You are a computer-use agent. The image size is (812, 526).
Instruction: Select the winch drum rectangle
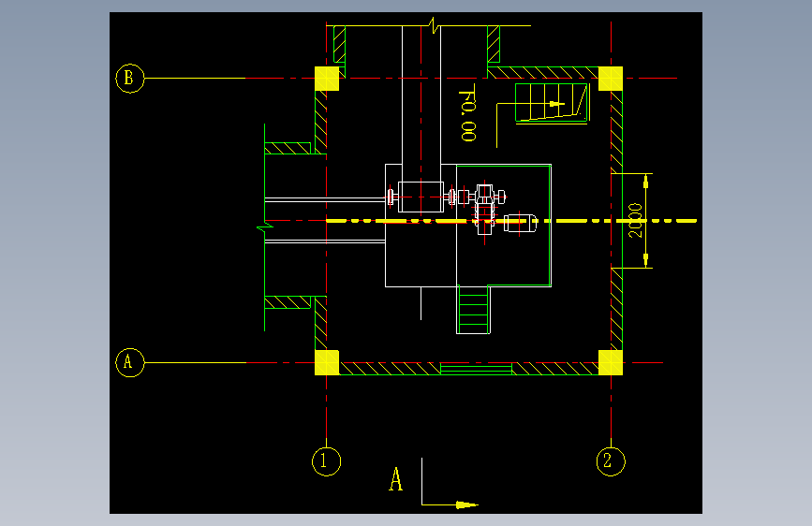(421, 197)
